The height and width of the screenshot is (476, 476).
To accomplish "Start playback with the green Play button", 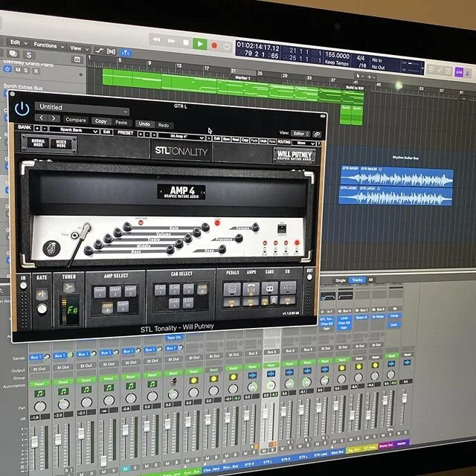I will (x=200, y=44).
